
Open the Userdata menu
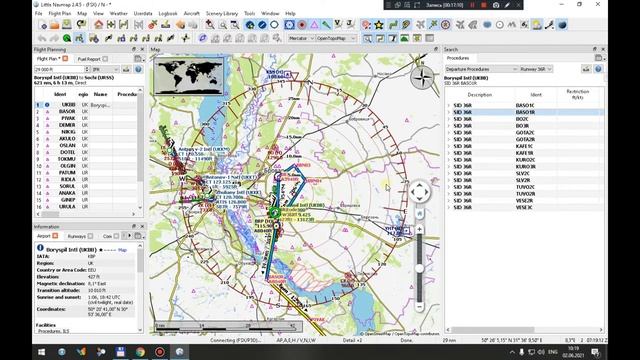pyautogui.click(x=143, y=13)
